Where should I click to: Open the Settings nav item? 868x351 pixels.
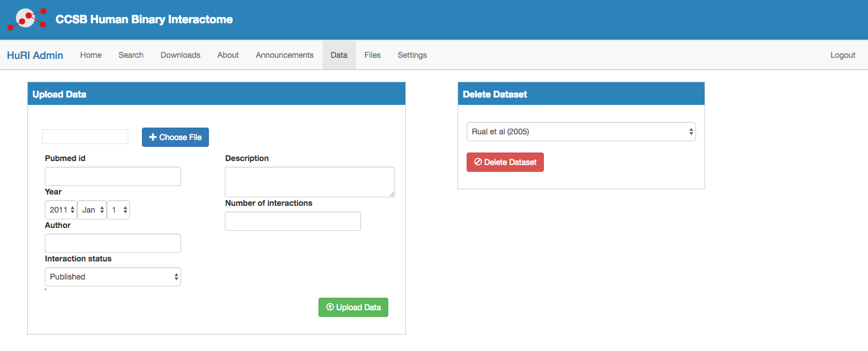tap(412, 55)
